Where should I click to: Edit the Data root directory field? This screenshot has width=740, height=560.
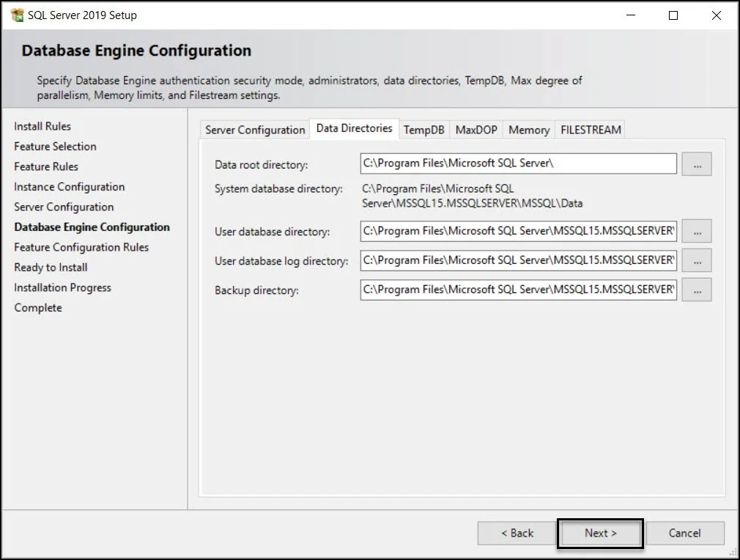518,163
